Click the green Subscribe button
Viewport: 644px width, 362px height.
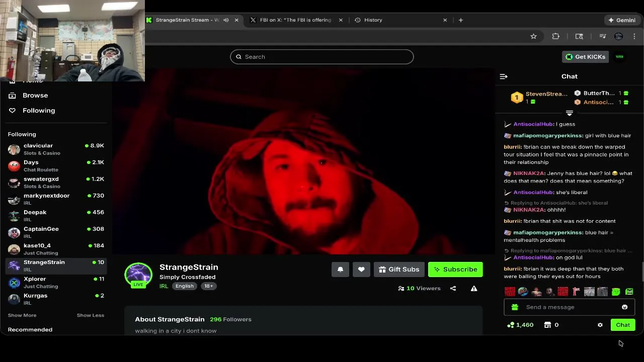(x=455, y=269)
